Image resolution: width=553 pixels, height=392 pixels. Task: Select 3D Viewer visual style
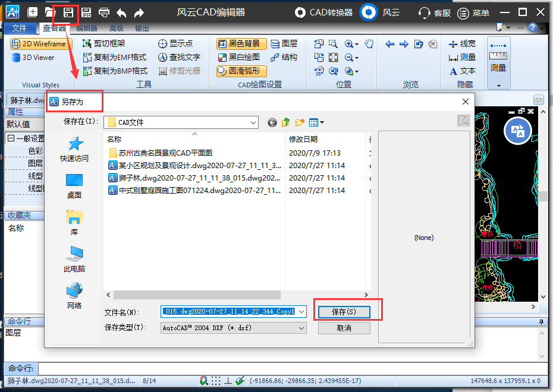pos(33,58)
